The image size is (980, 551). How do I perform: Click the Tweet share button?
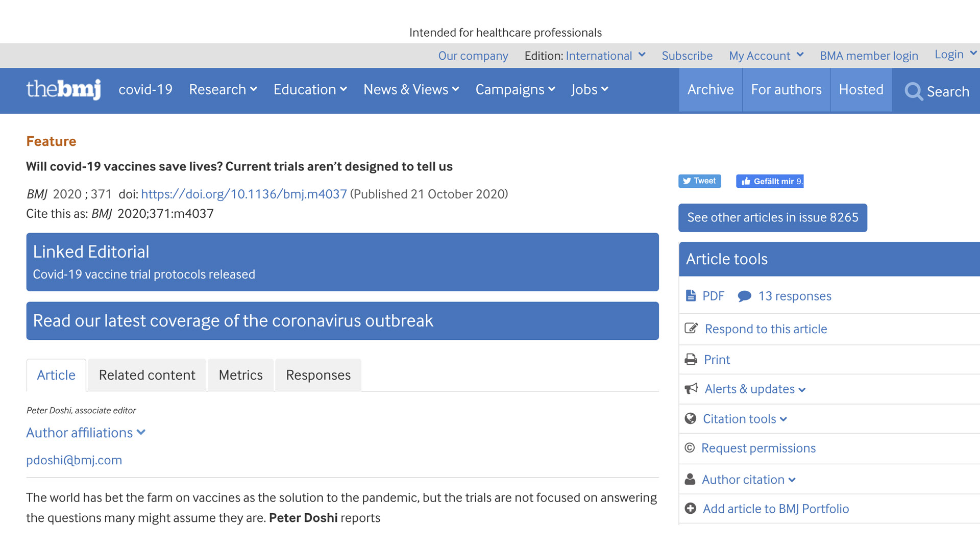click(x=699, y=181)
